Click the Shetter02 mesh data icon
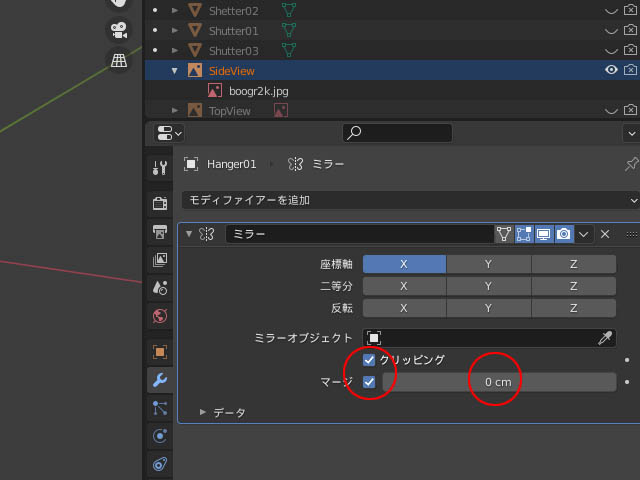 [289, 10]
